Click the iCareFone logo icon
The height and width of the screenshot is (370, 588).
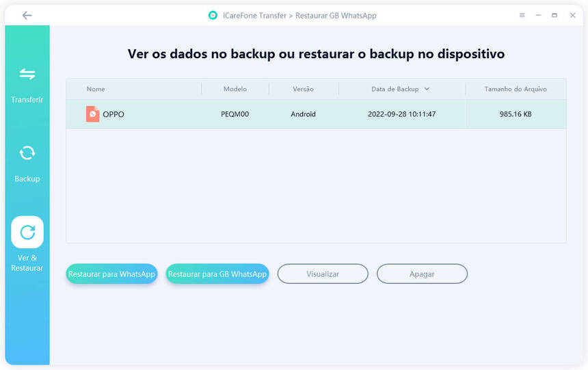point(213,15)
